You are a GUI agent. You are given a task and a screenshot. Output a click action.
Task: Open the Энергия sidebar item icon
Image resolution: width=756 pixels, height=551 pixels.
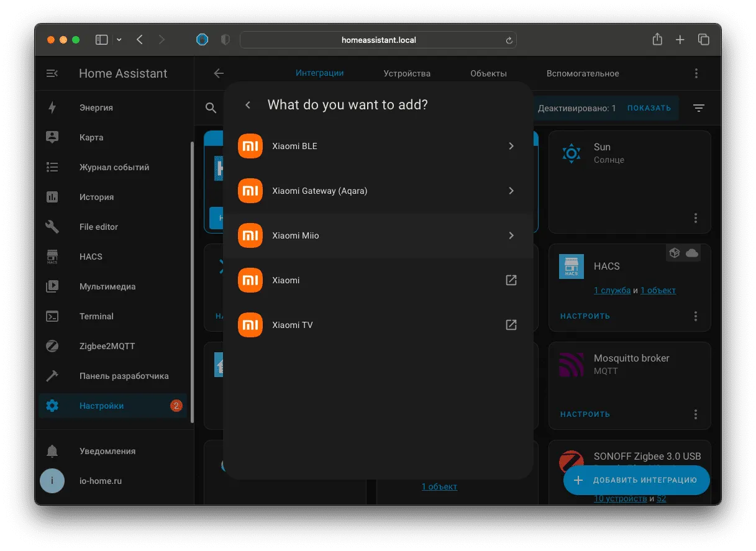coord(52,107)
